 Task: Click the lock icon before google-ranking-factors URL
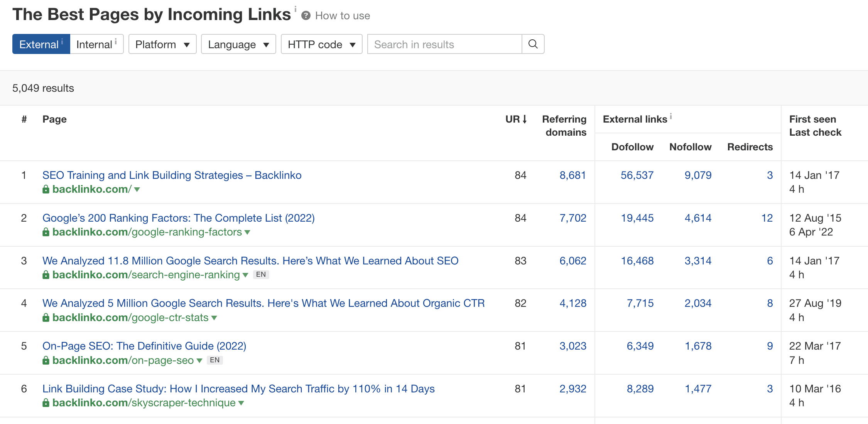pyautogui.click(x=46, y=232)
